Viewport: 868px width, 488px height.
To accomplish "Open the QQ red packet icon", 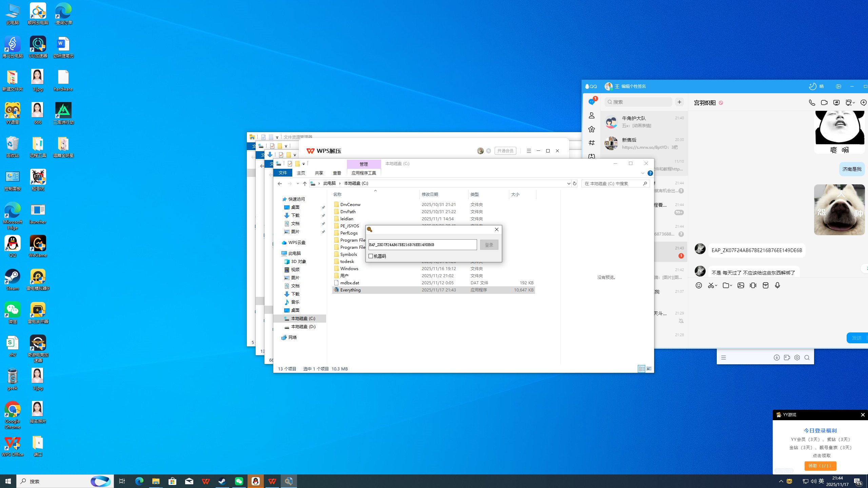I will pyautogui.click(x=765, y=285).
